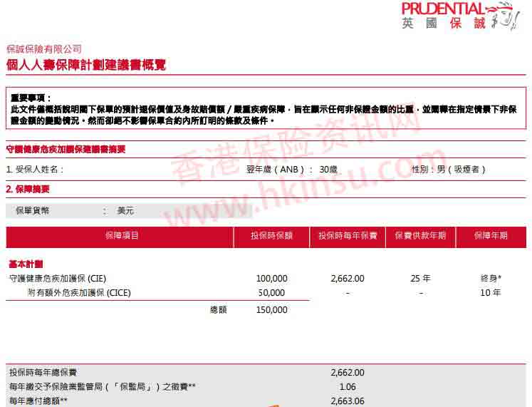Click the 翌年歲 (ANB) label

point(280,169)
